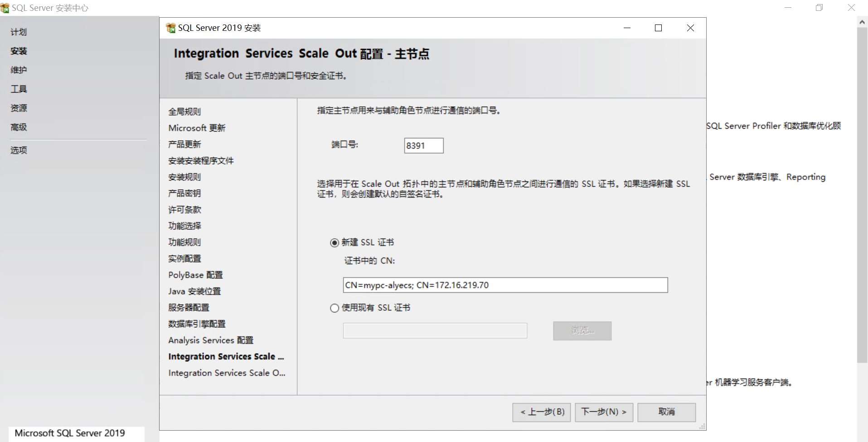Open the 选项 section in Installation Center

pos(19,151)
